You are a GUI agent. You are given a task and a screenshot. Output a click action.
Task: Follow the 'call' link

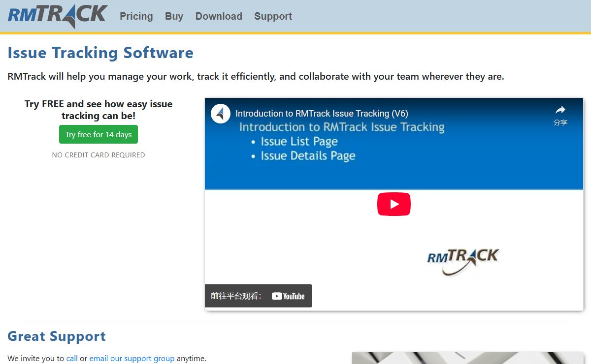click(72, 358)
